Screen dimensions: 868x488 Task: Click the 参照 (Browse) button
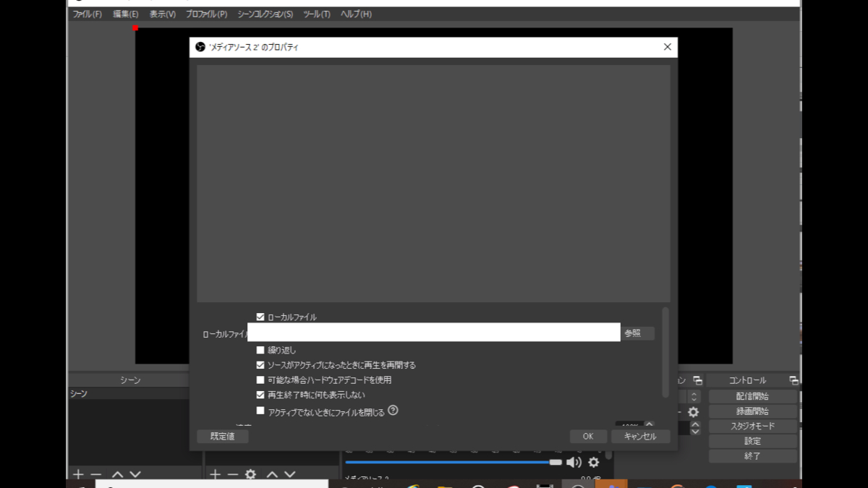[x=637, y=333]
